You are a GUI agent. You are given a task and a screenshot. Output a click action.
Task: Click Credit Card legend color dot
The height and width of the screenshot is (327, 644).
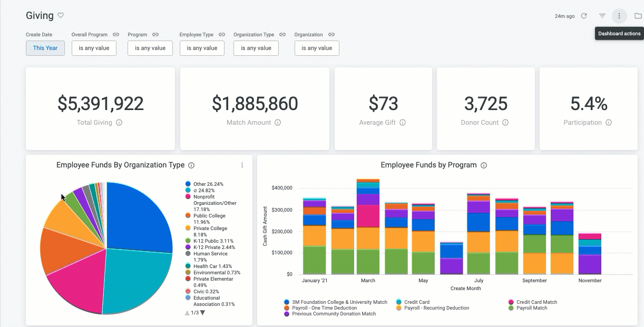click(x=399, y=302)
